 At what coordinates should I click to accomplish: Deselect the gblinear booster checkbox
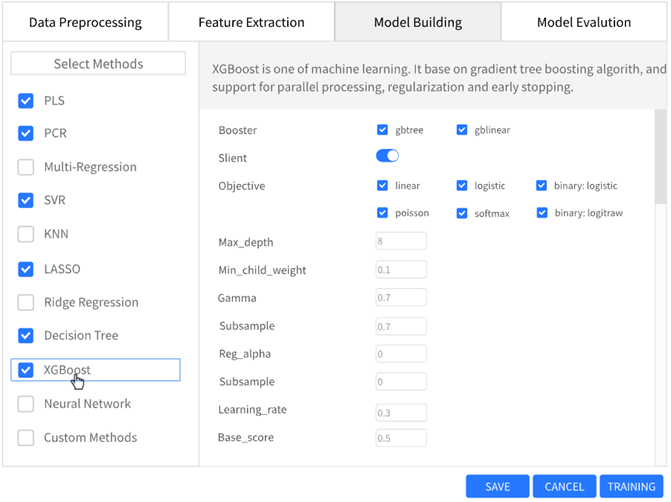coord(462,130)
